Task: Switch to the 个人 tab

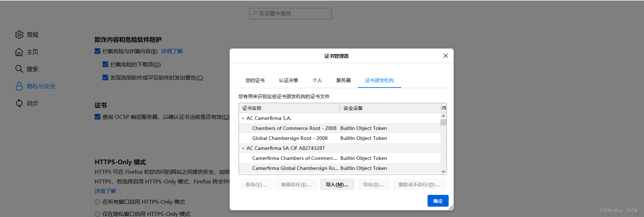Action: point(317,80)
